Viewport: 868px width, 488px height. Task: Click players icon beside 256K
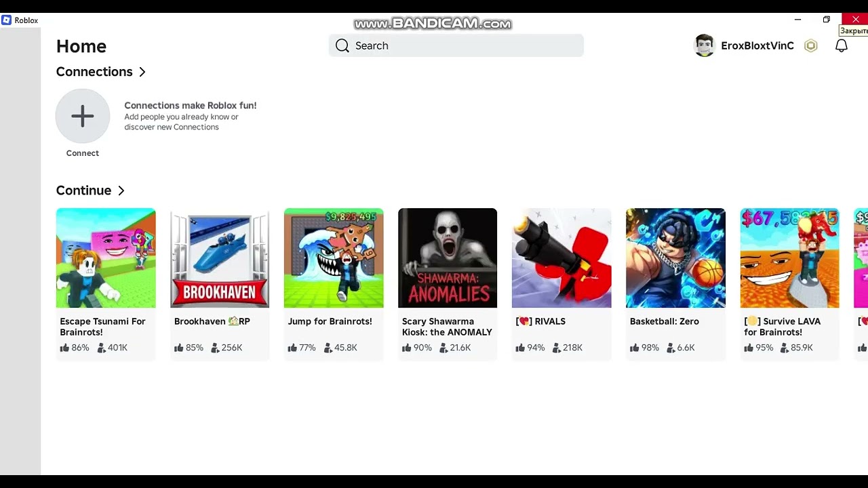(215, 348)
